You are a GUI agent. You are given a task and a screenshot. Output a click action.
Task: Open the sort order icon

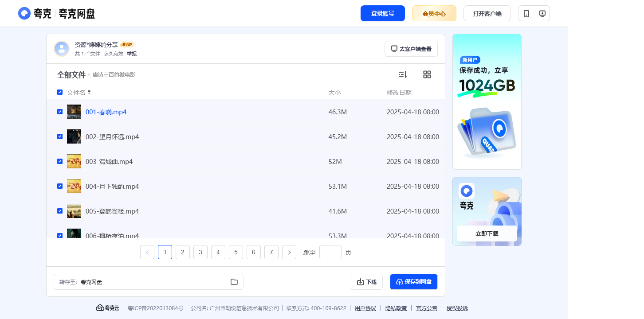[403, 74]
